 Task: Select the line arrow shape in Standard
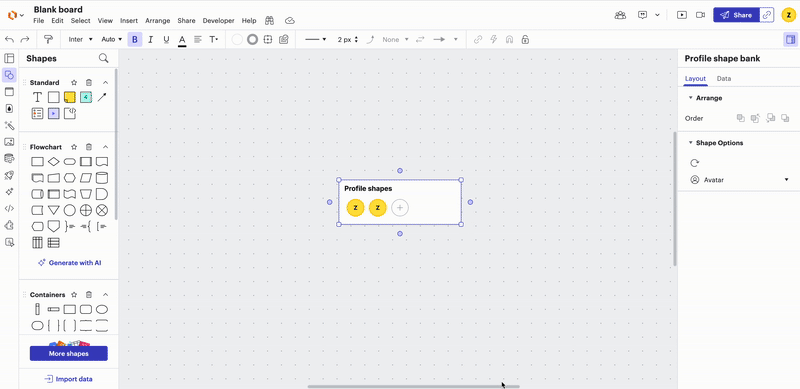click(x=102, y=97)
